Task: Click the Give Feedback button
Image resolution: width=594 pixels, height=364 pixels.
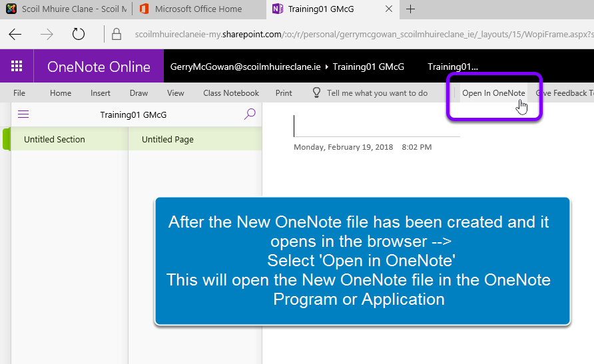Action: tap(565, 93)
